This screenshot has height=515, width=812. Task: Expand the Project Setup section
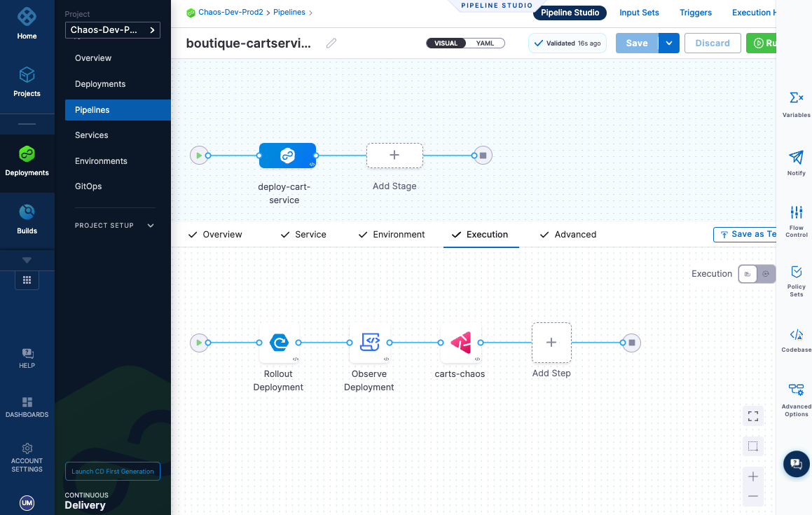114,226
